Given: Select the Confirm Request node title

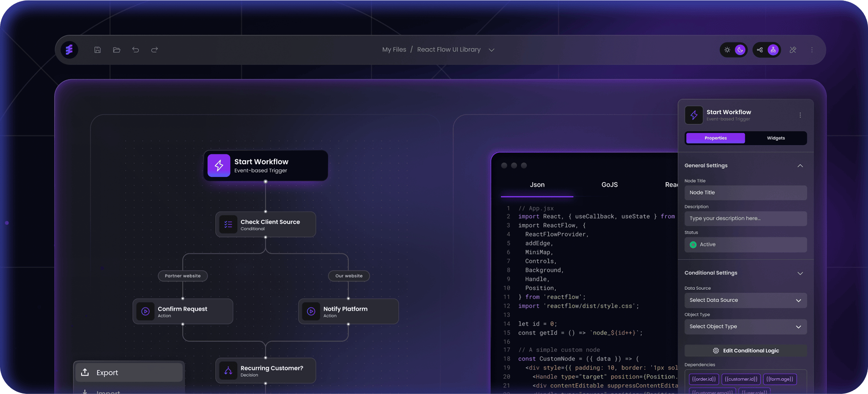Looking at the screenshot, I should tap(182, 309).
